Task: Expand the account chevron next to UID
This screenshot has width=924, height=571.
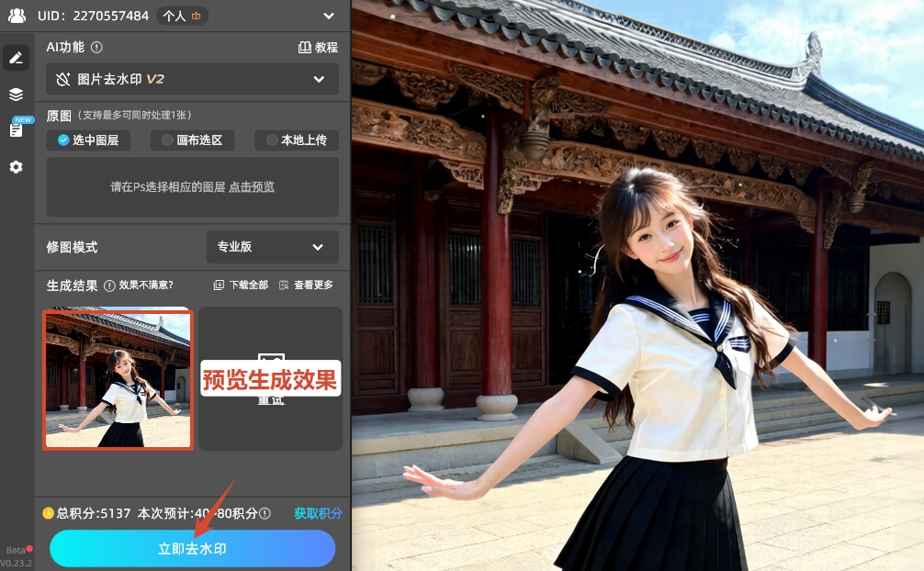Action: click(329, 16)
